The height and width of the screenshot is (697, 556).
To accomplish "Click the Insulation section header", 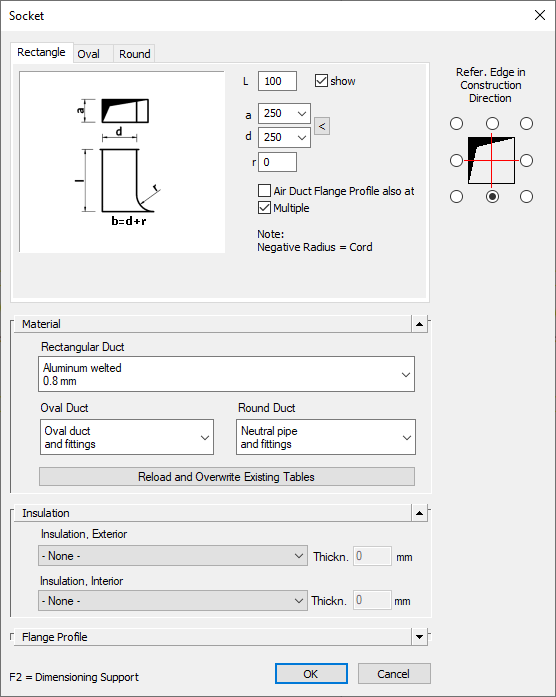I will coord(212,513).
